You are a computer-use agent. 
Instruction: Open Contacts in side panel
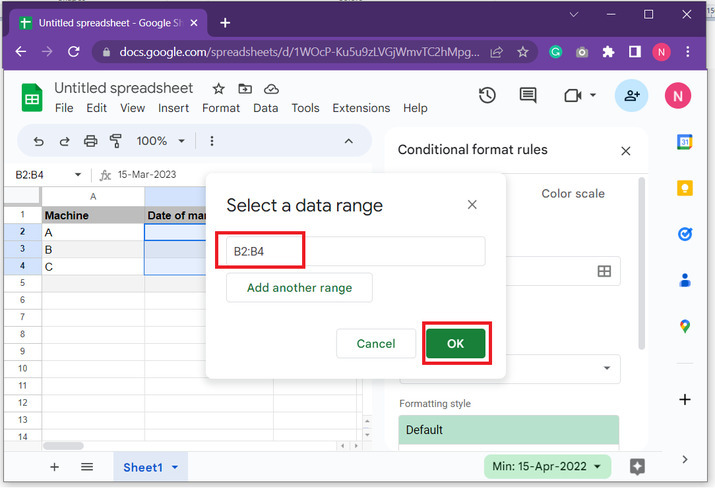tap(684, 280)
